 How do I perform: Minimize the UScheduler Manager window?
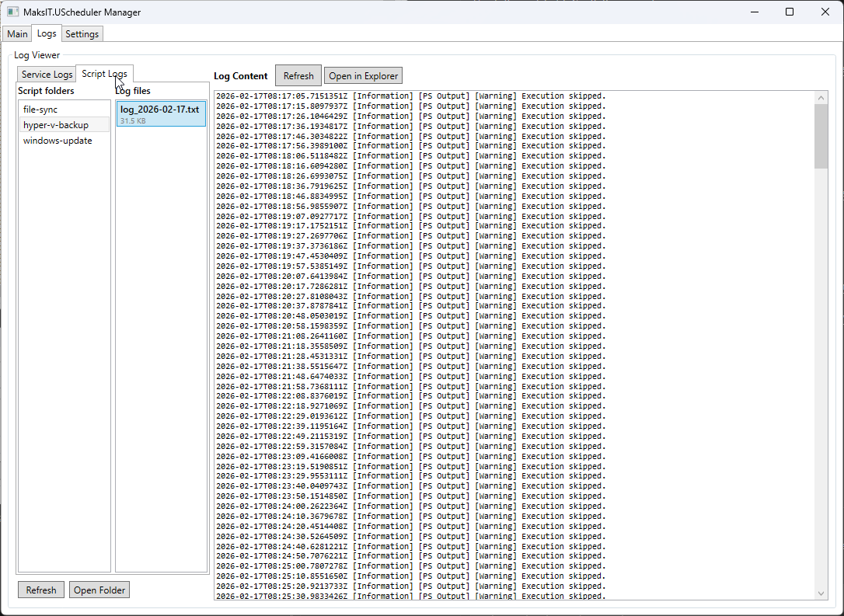coord(754,12)
